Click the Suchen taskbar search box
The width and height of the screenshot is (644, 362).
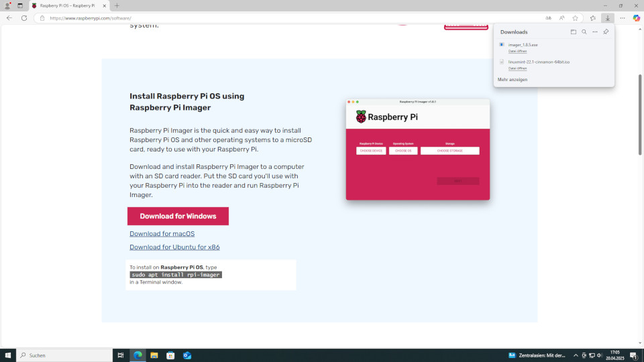(64, 355)
